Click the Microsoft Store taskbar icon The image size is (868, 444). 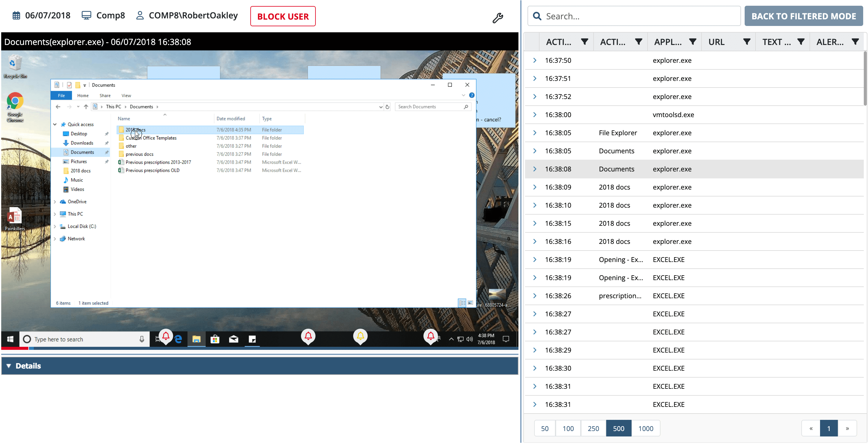click(215, 339)
